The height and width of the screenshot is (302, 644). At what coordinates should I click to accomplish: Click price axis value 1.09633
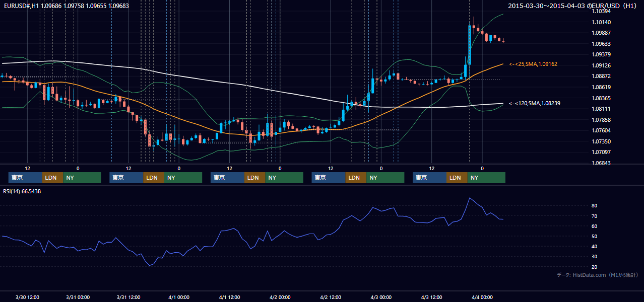point(602,44)
